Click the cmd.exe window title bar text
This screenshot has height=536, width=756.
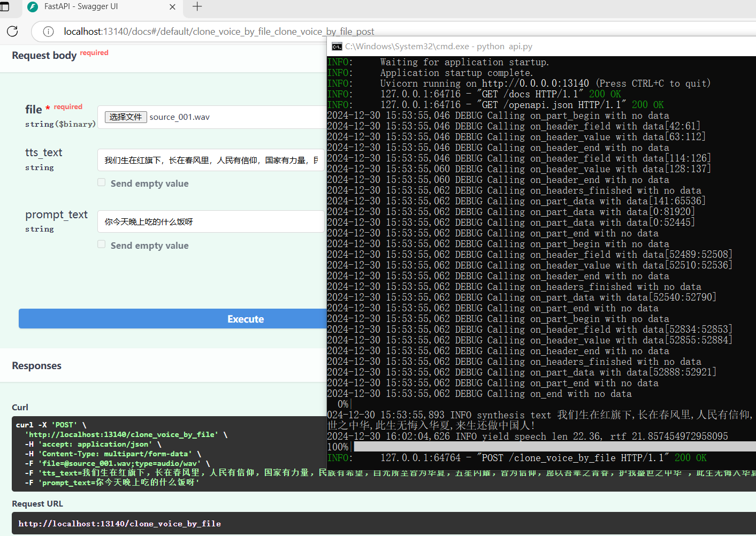pyautogui.click(x=438, y=47)
